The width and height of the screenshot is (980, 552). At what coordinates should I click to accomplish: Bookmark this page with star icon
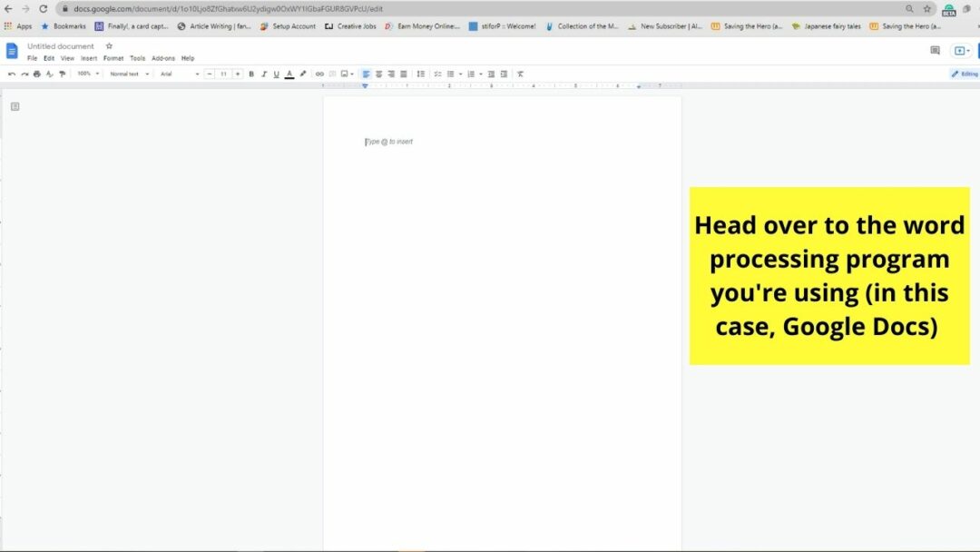click(x=926, y=9)
